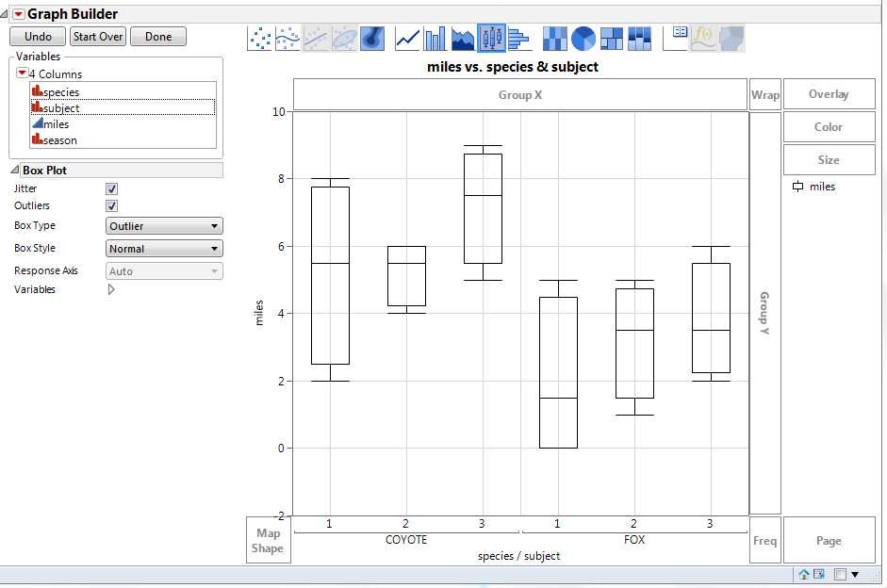Select the Ellipse element icon

point(344,39)
